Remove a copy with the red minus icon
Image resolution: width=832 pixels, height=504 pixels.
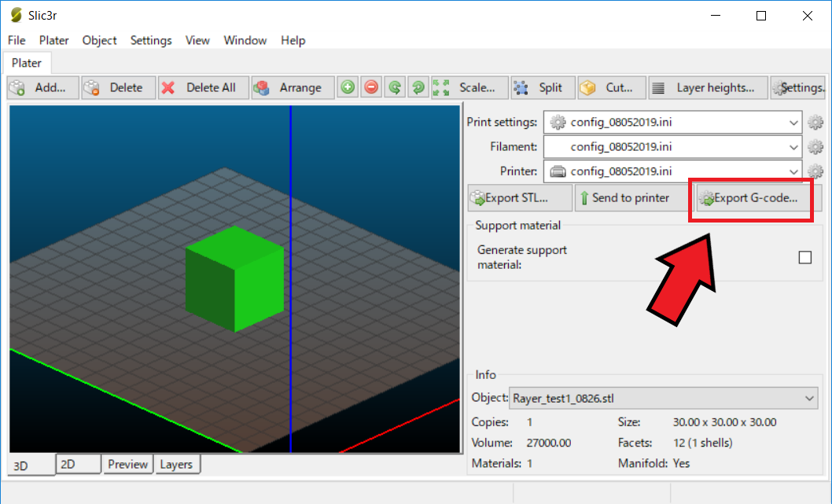click(x=371, y=87)
